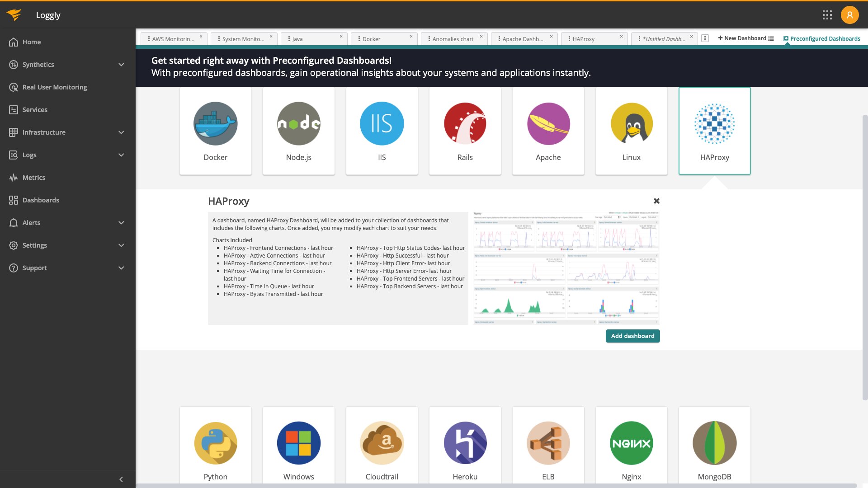Open the Metrics sidebar item
Viewport: 868px width, 488px height.
(x=34, y=178)
